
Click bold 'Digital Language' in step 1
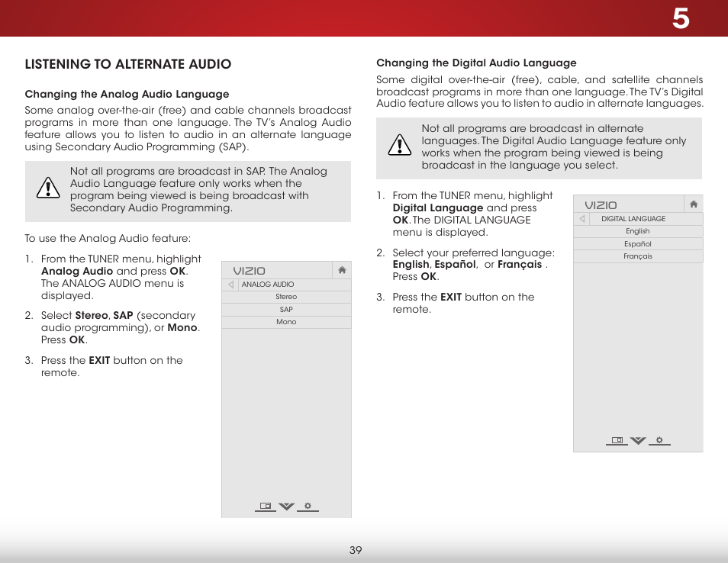(438, 208)
